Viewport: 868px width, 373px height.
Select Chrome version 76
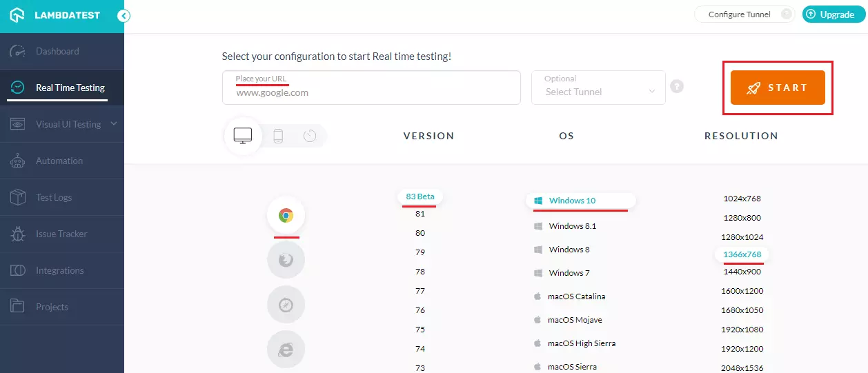420,310
